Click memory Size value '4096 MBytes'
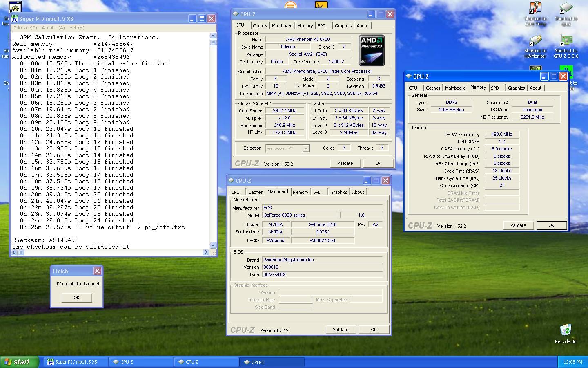The image size is (588, 368). tap(451, 110)
